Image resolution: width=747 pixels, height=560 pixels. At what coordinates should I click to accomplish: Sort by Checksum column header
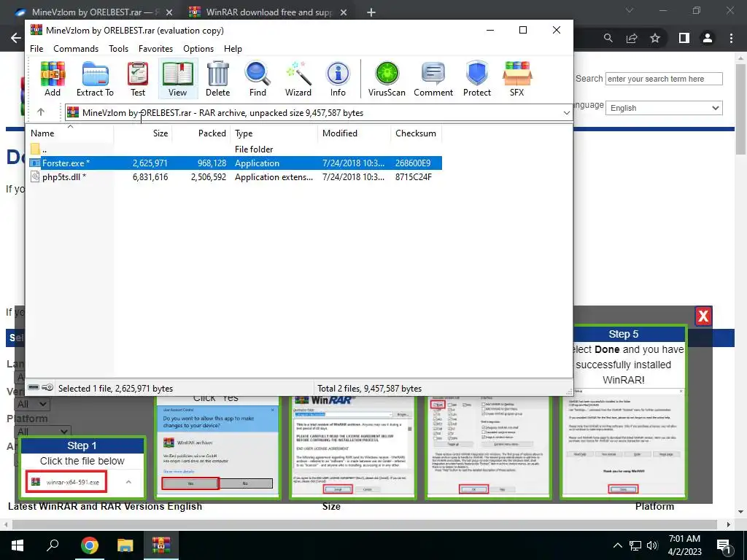point(417,133)
